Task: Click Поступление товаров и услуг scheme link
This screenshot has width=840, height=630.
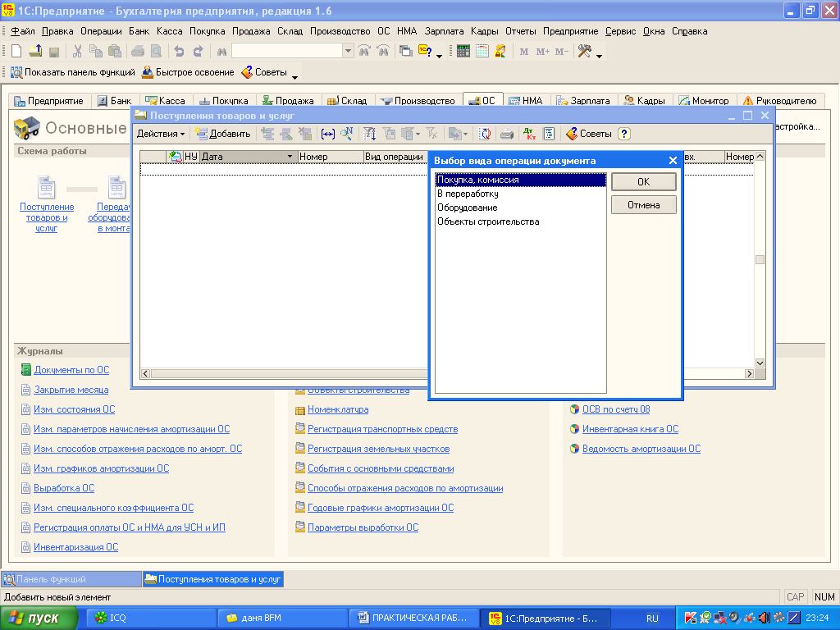Action: (x=47, y=217)
